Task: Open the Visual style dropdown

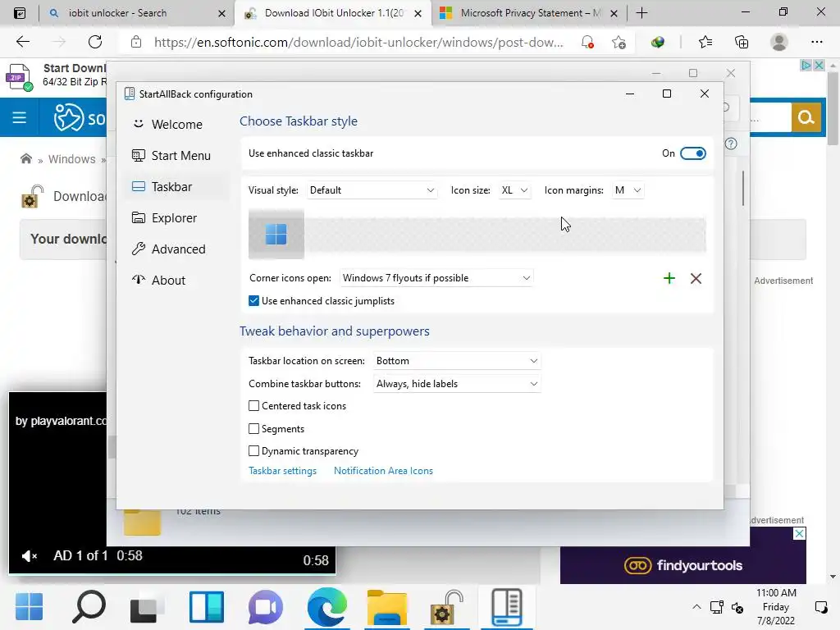Action: [372, 190]
